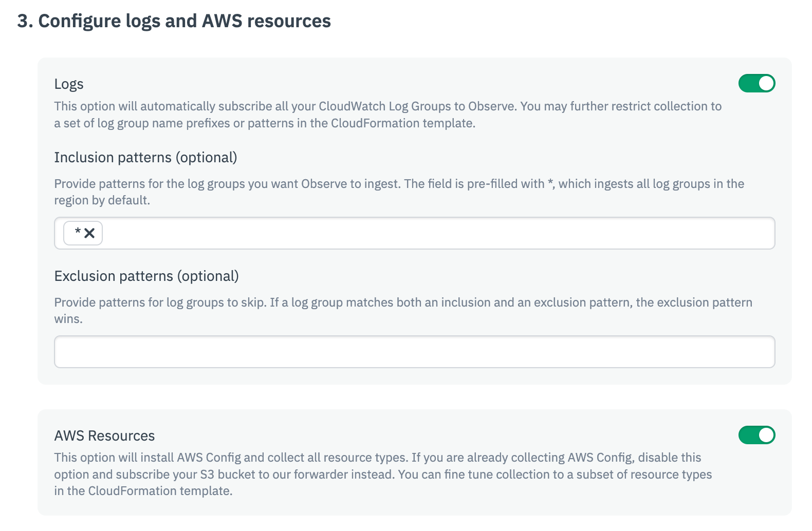
Task: Click 'CloudFormation template' in AWS Resources description
Action: point(160,491)
